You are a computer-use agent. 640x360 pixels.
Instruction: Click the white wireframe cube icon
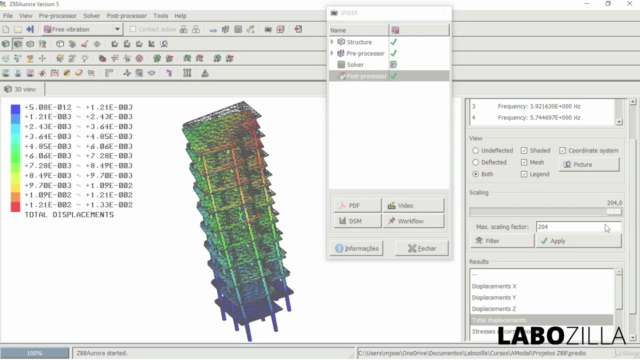point(60,44)
